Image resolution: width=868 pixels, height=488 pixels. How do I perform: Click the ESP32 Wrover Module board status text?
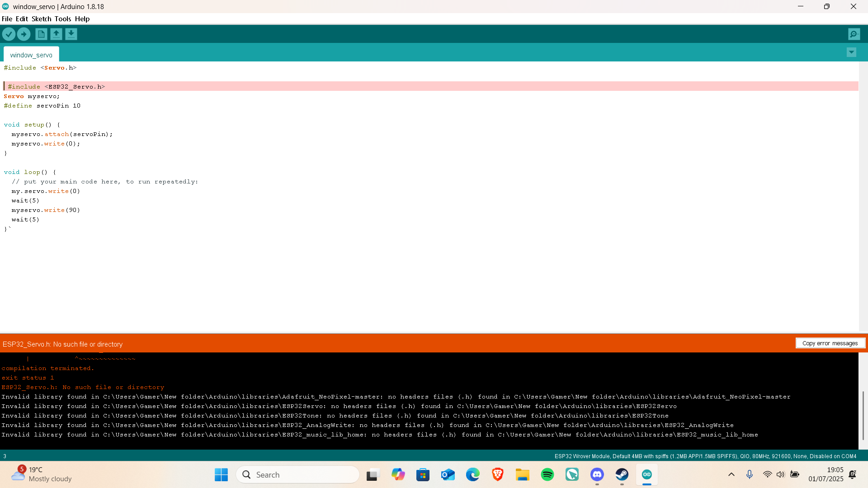(705, 456)
